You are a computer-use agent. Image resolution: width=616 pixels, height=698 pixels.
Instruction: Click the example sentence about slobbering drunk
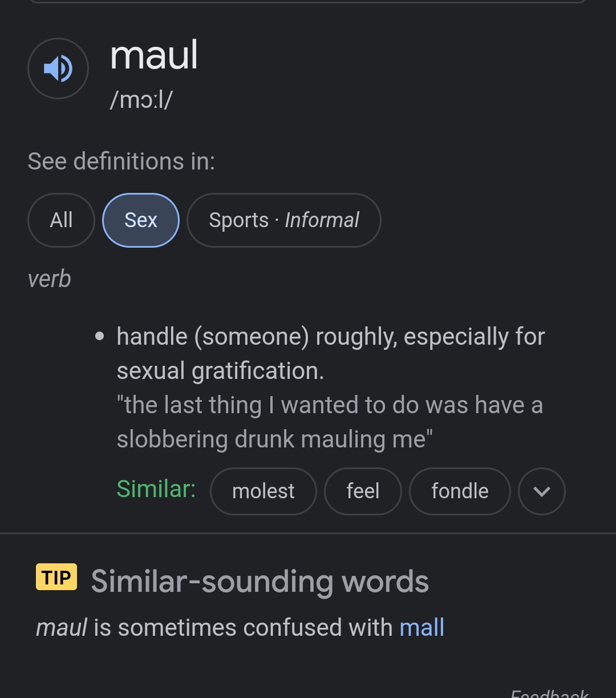330,422
